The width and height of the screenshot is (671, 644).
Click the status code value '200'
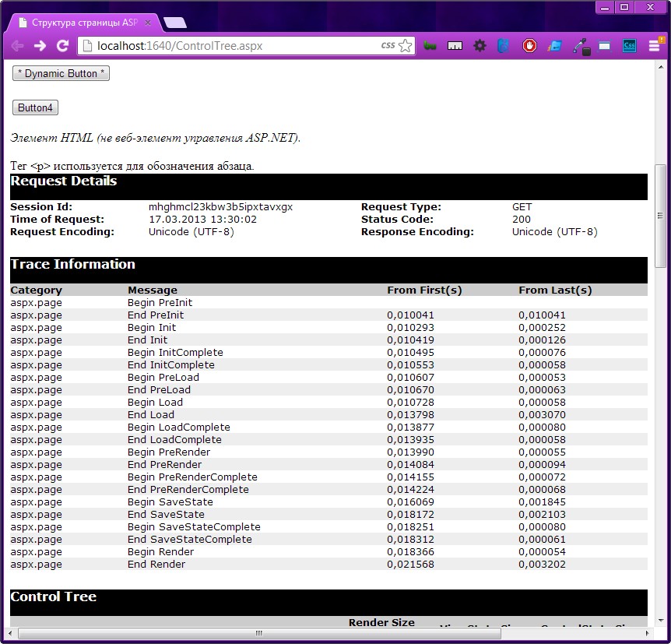[x=522, y=220]
